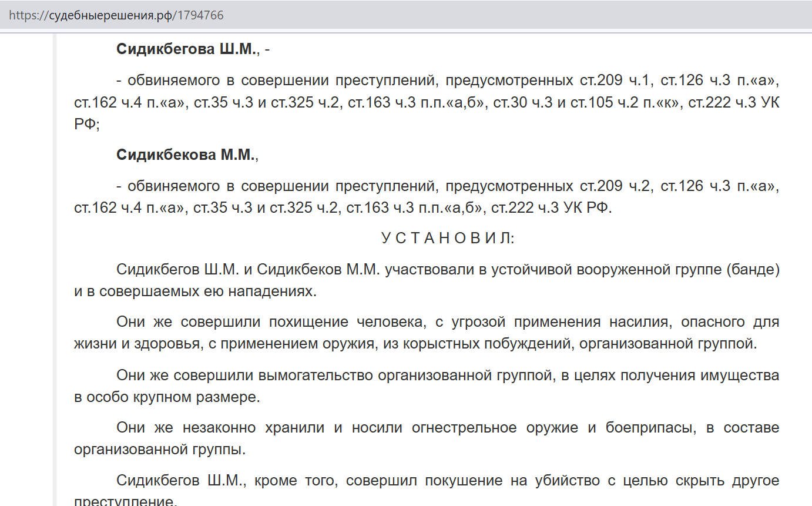Click the address bar URL судебныерешения.рф/1794766
The image size is (812, 506).
point(116,15)
